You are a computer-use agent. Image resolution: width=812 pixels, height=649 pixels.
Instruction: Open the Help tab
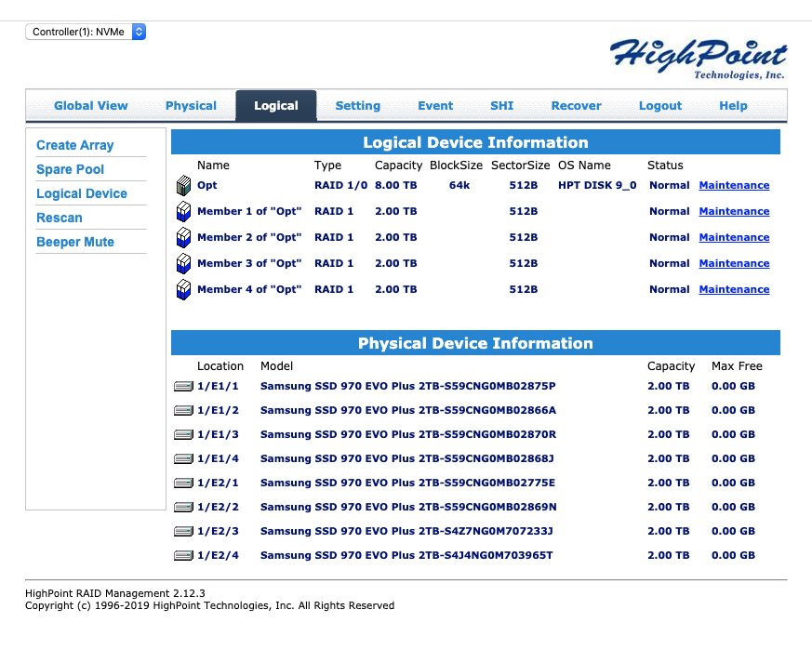pos(733,106)
